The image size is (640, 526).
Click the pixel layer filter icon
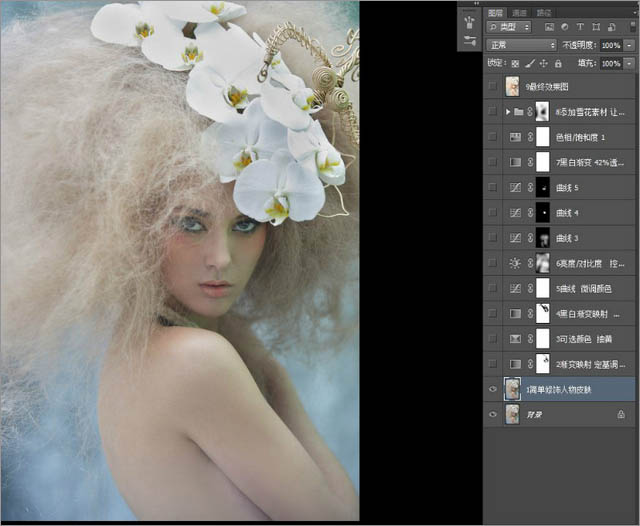tap(549, 29)
